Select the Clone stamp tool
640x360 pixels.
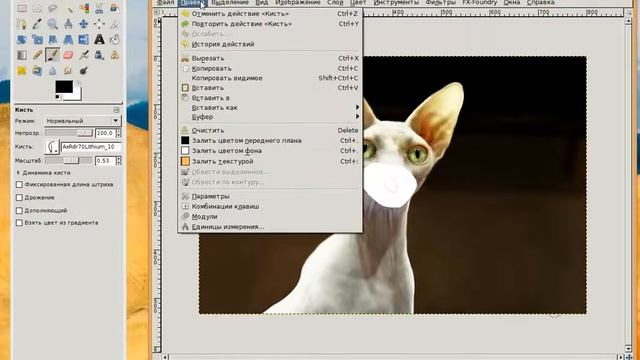(x=115, y=55)
